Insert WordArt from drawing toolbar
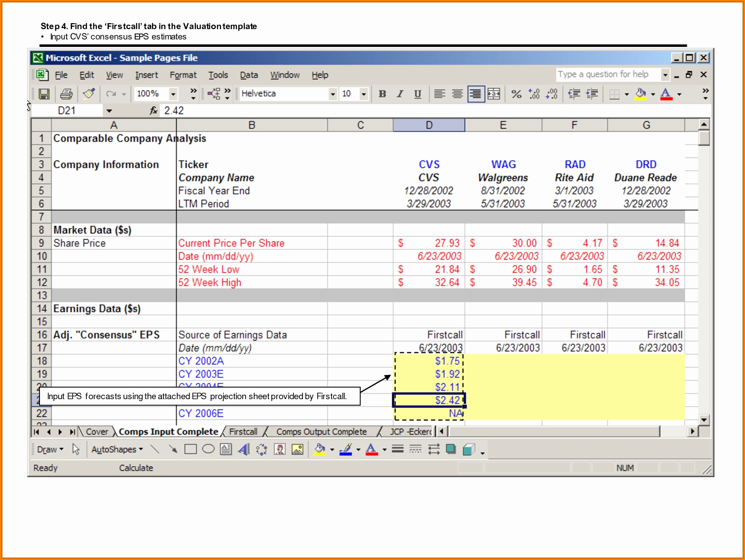 [x=244, y=449]
